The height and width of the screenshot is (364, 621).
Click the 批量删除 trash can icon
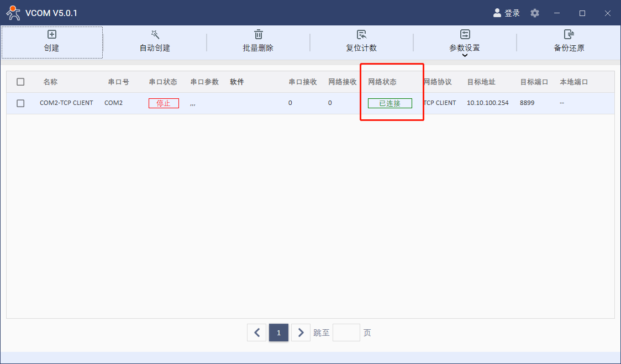coord(258,35)
